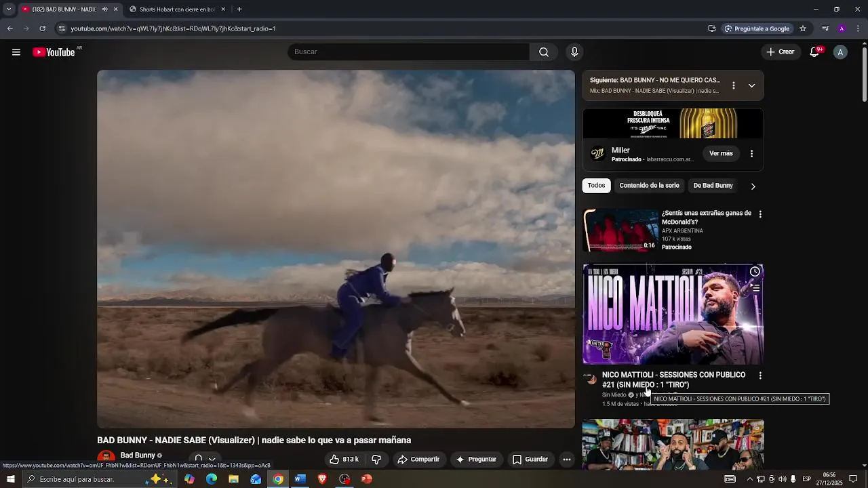This screenshot has height=488, width=868.
Task: Open Word from taskbar
Action: [300, 479]
